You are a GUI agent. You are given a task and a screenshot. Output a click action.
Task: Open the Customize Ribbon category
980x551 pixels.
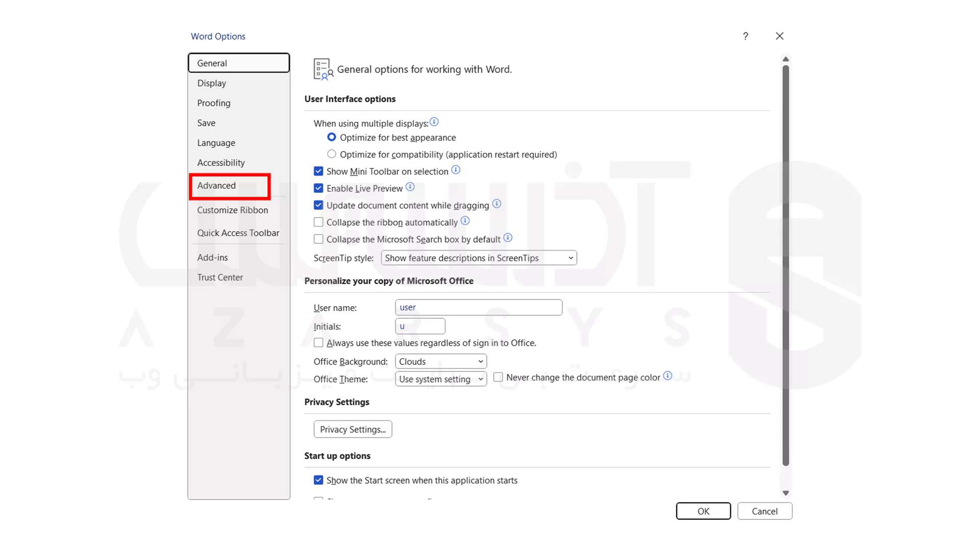239,210
